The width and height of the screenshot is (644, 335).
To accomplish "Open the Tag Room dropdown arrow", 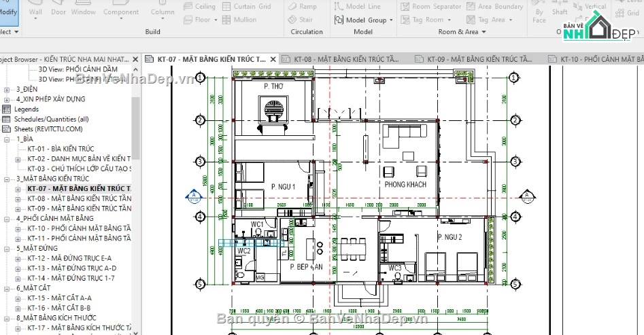I will 449,20.
